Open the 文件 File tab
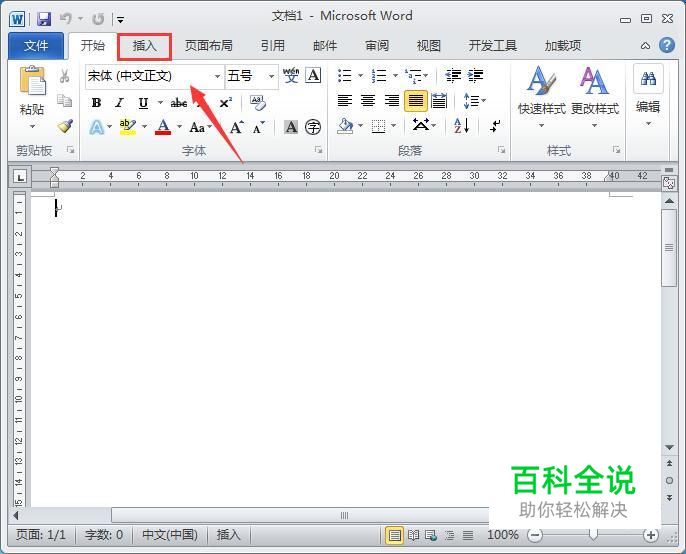 pos(36,46)
